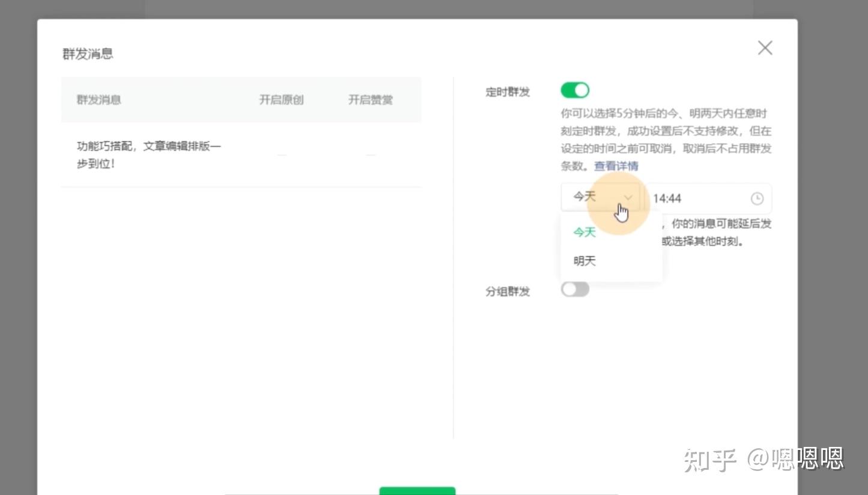The width and height of the screenshot is (868, 495).
Task: Collapse the 今天 date dropdown
Action: pos(601,198)
